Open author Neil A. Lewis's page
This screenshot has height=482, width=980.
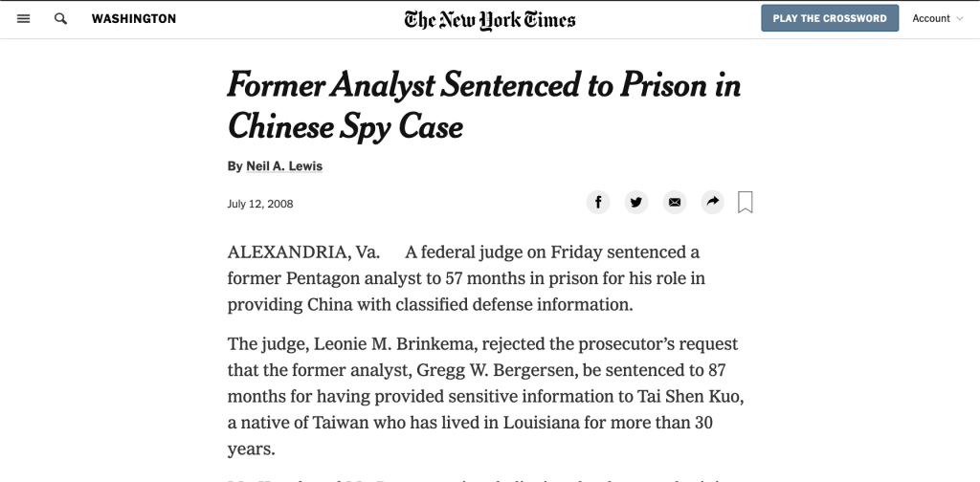pos(284,166)
